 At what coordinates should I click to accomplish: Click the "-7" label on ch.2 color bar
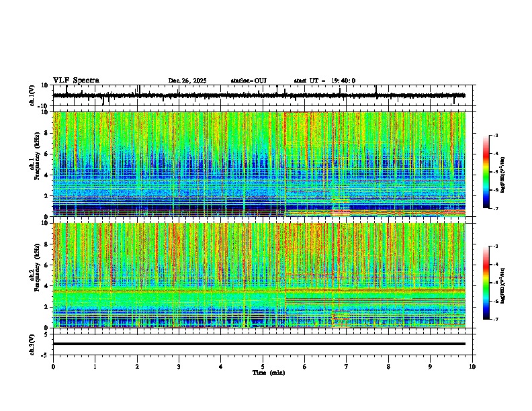pyautogui.click(x=496, y=319)
